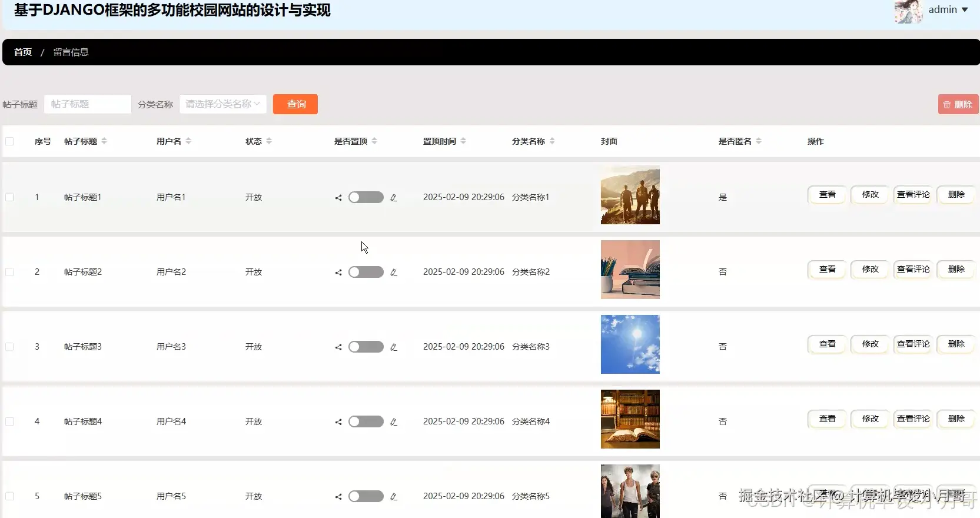
Task: Check the checkbox for row 4
Action: pyautogui.click(x=9, y=421)
